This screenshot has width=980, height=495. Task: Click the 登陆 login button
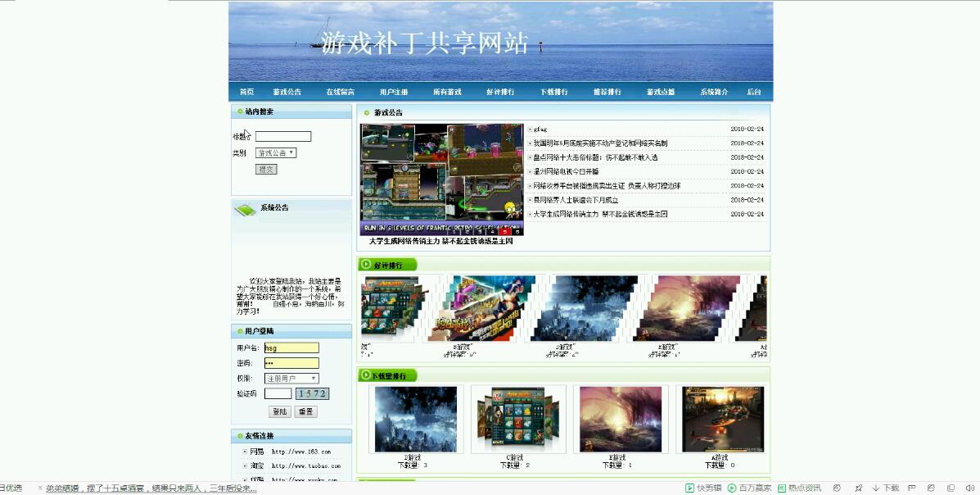click(x=280, y=411)
